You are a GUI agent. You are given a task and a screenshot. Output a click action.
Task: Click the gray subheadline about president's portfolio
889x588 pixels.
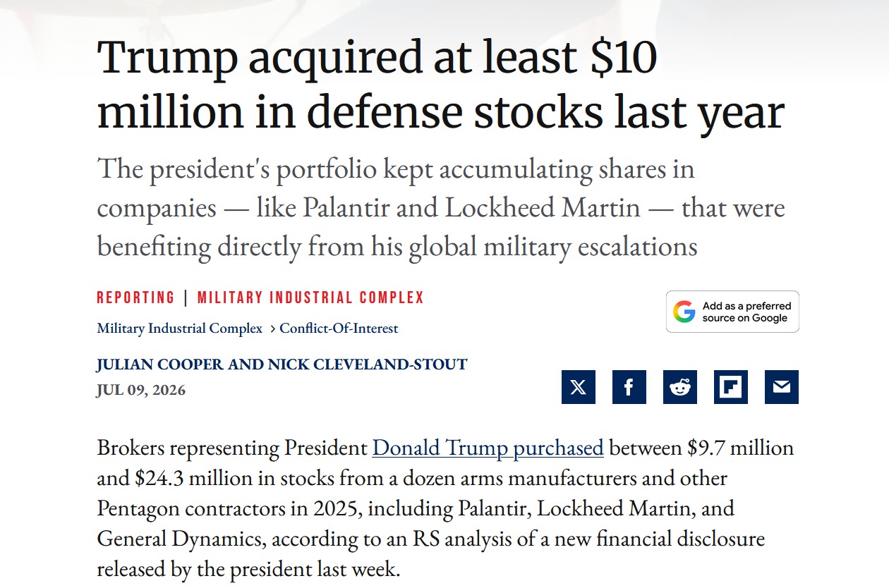(440, 208)
